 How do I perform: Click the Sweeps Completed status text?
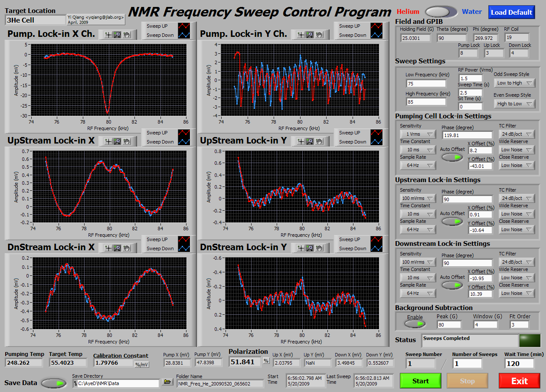[x=446, y=338]
